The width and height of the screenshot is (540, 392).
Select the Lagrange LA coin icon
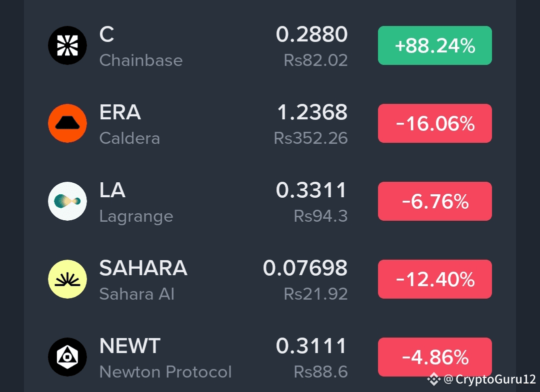point(67,201)
